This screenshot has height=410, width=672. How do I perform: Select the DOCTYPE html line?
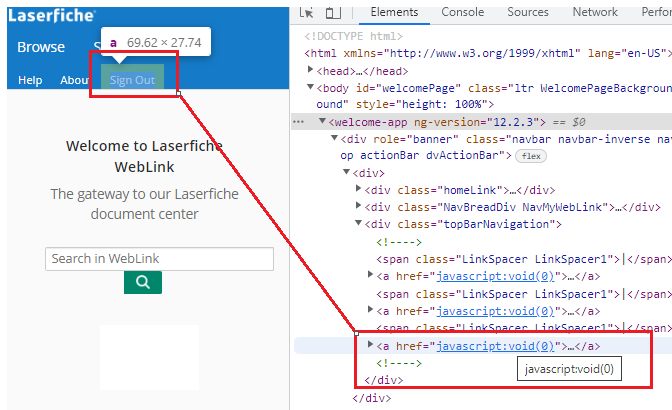click(x=354, y=36)
